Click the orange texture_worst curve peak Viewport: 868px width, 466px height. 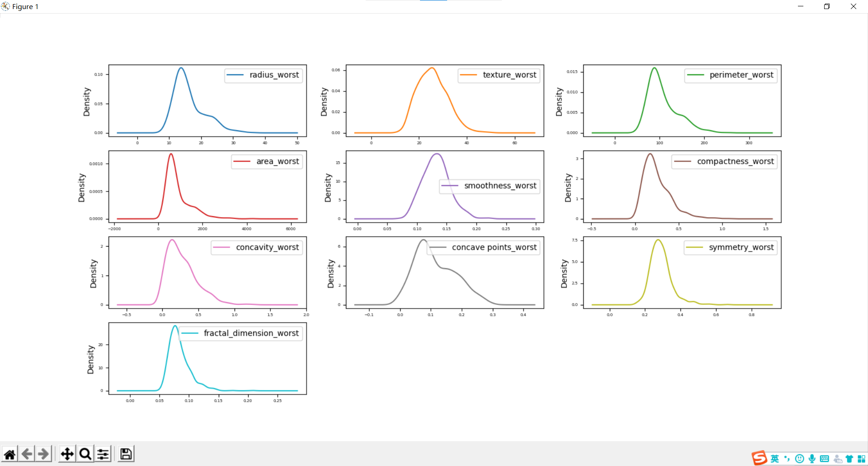point(432,68)
